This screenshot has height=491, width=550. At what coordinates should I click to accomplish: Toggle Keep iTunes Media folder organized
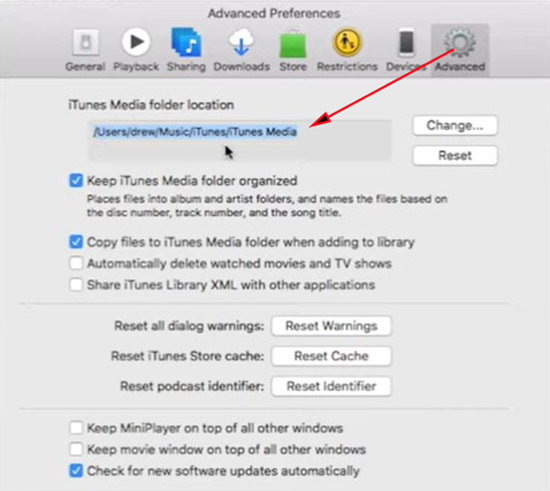click(x=76, y=181)
